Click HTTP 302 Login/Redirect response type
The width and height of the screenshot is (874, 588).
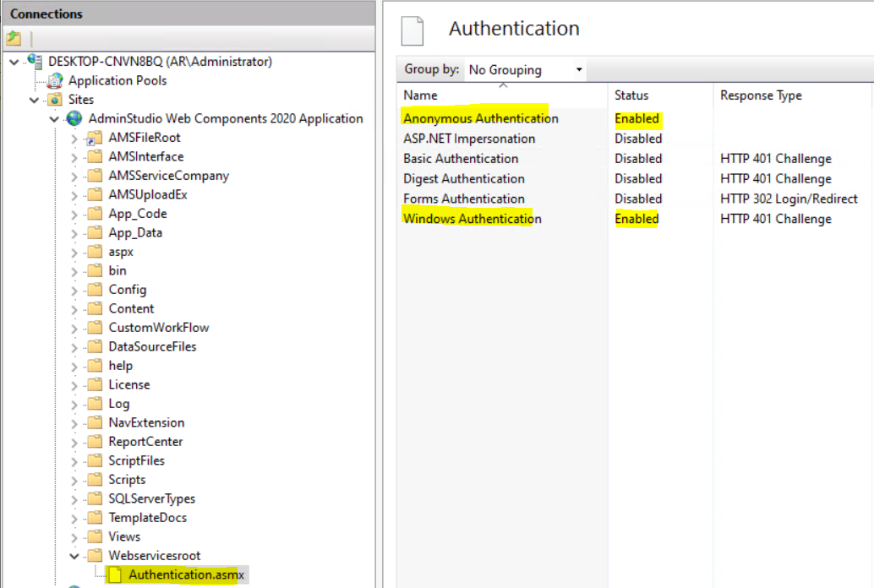click(789, 199)
